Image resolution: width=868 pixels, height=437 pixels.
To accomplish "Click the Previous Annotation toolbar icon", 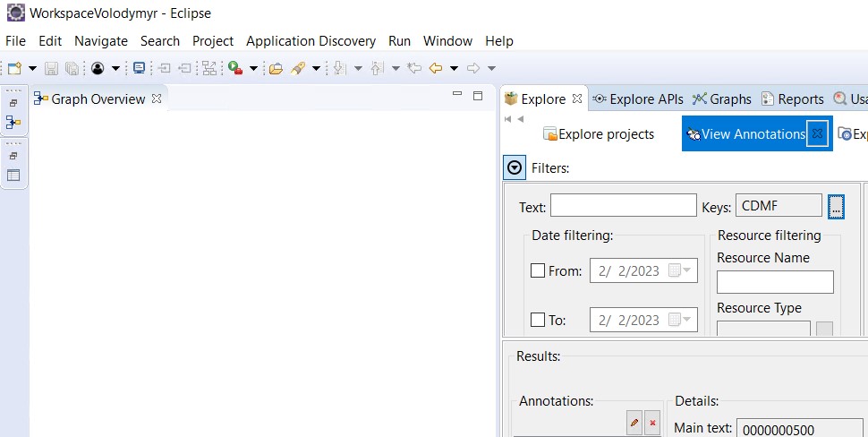I will 378,68.
